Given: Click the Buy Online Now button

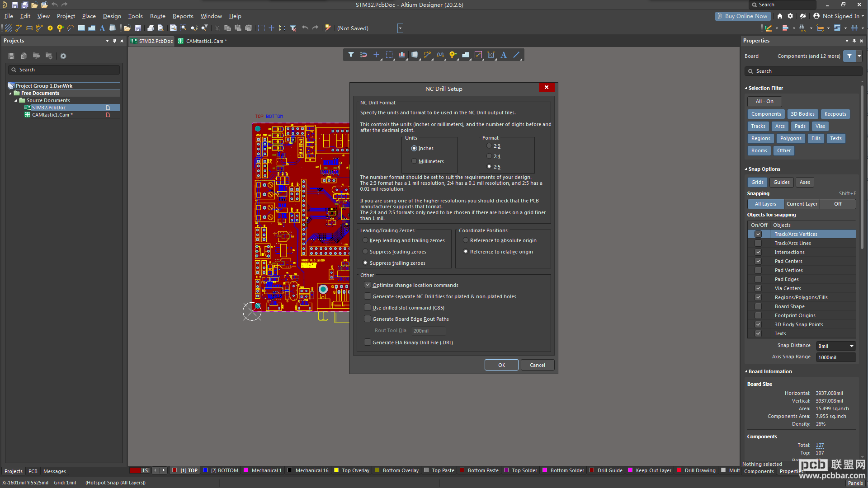Looking at the screenshot, I should click(743, 16).
